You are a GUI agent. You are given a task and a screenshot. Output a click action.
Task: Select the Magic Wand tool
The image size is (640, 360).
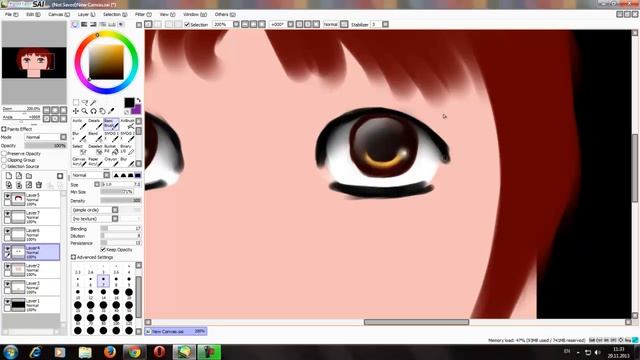[93, 102]
